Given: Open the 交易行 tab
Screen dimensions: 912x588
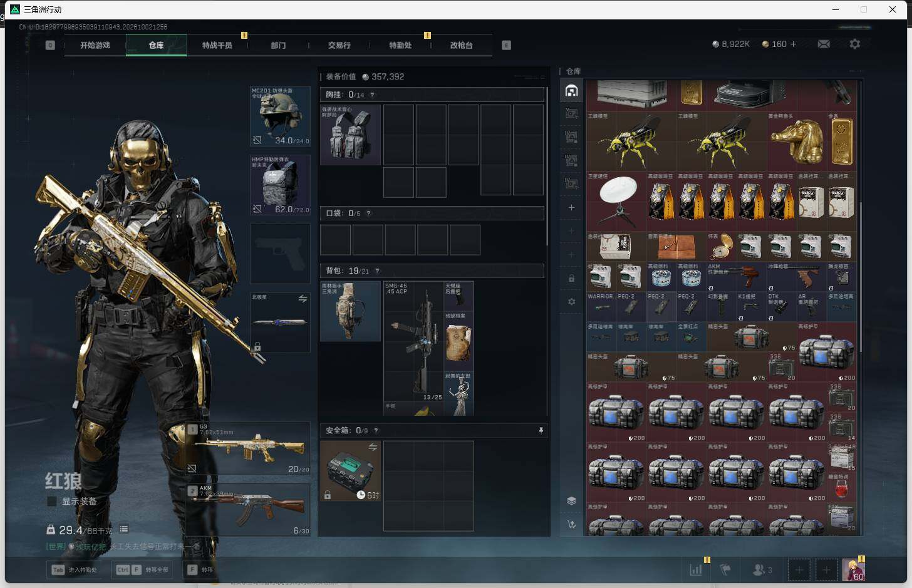Looking at the screenshot, I should 339,45.
